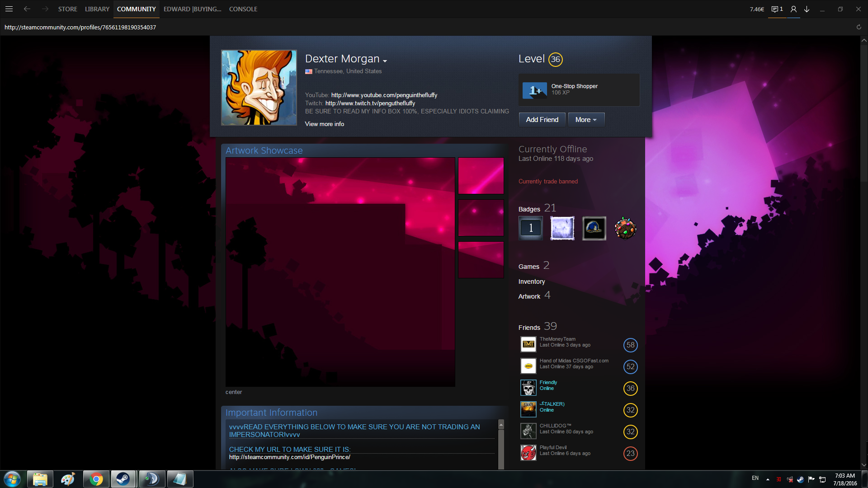Select the first small artwork thumbnail

pyautogui.click(x=481, y=176)
